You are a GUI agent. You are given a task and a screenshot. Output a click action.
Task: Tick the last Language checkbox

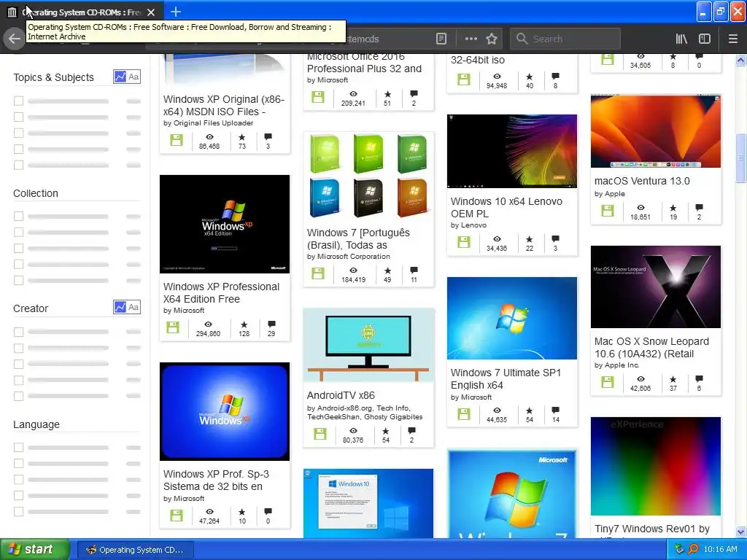18,511
